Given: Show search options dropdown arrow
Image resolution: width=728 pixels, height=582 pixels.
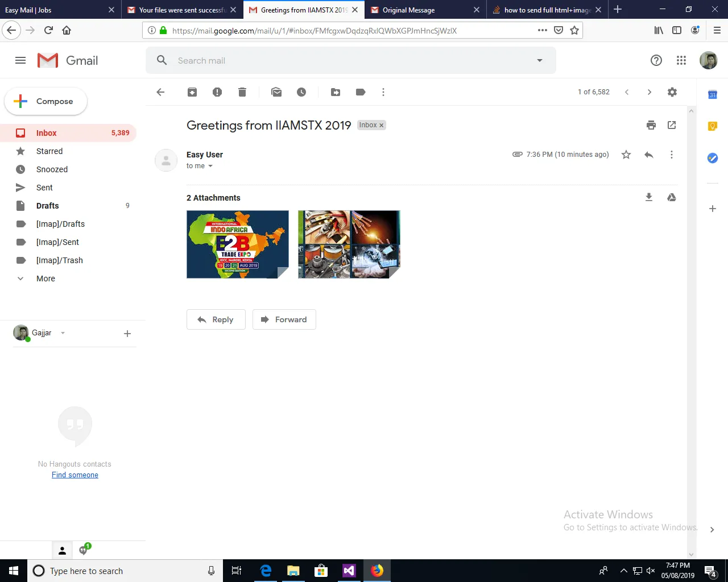Looking at the screenshot, I should click(x=540, y=60).
